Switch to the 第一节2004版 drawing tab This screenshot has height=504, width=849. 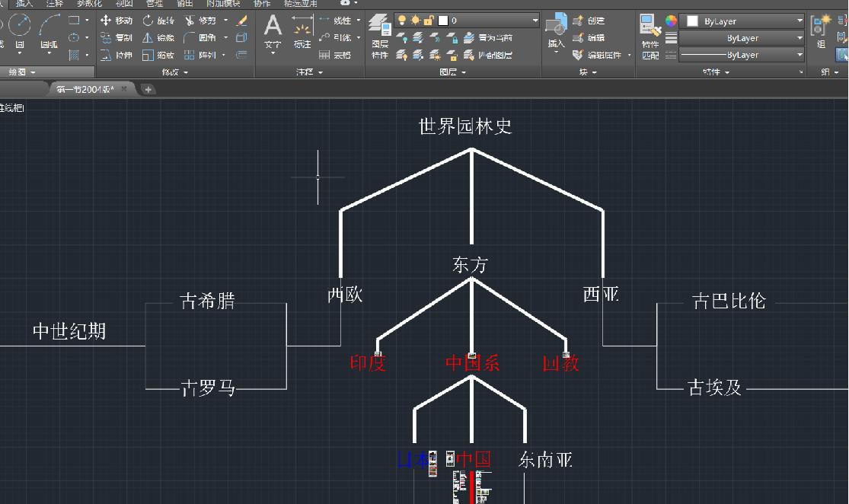tap(84, 89)
